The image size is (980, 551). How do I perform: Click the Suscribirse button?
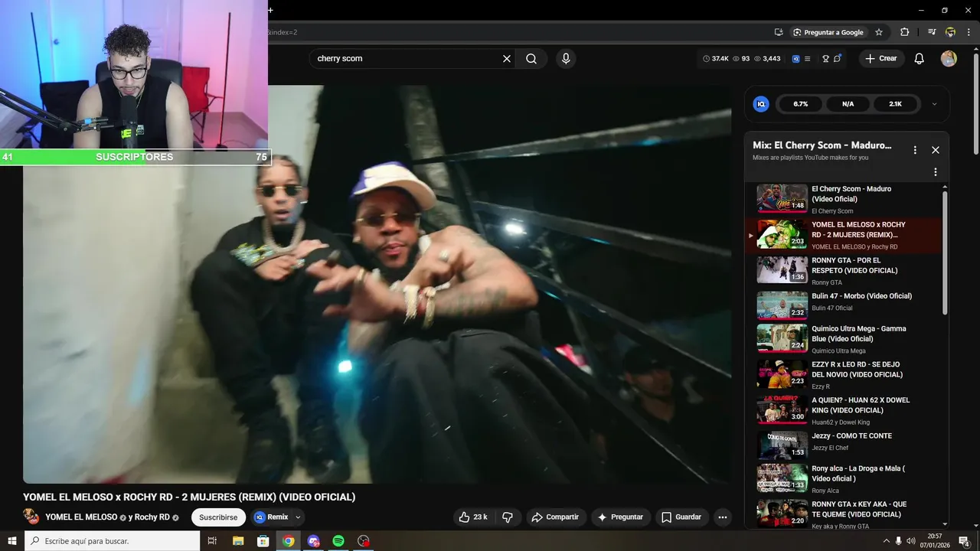click(x=218, y=517)
